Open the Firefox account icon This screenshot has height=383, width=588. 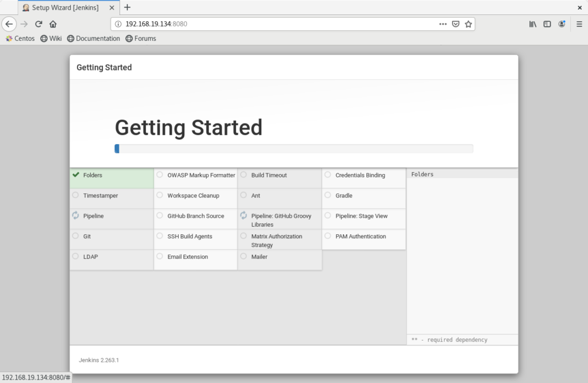(x=562, y=24)
